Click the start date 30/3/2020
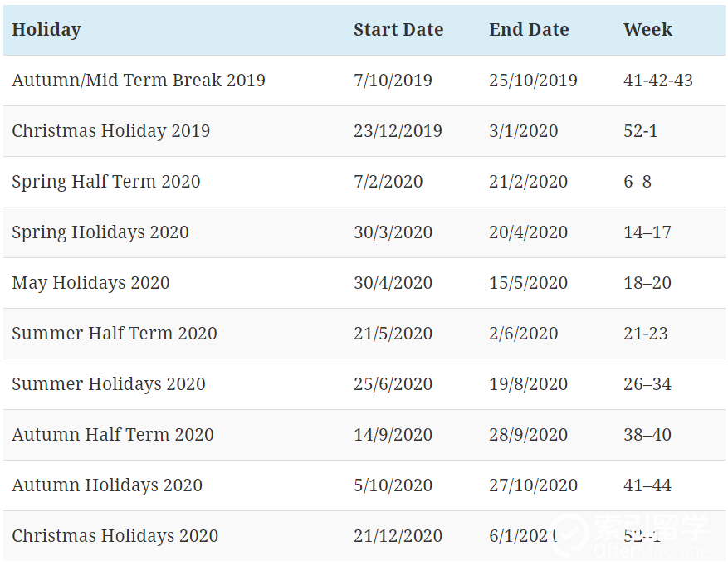Image resolution: width=728 pixels, height=566 pixels. tap(393, 232)
